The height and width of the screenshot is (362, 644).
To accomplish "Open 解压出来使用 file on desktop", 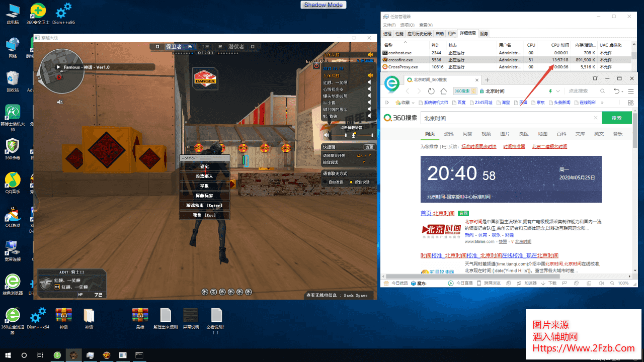I will pos(166,319).
